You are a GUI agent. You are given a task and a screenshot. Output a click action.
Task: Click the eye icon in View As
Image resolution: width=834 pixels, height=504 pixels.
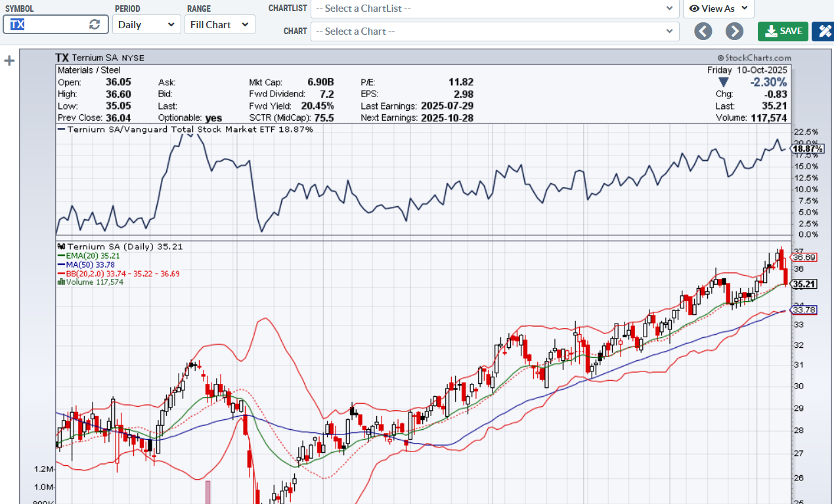(x=694, y=9)
